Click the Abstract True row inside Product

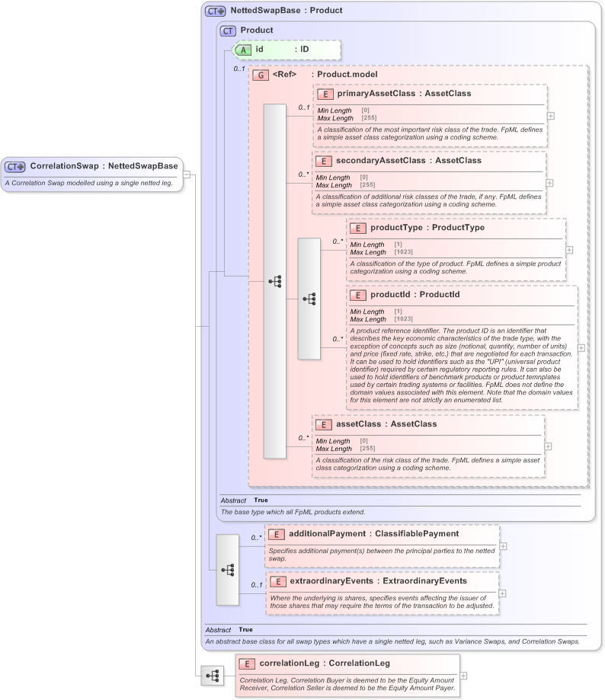click(245, 500)
